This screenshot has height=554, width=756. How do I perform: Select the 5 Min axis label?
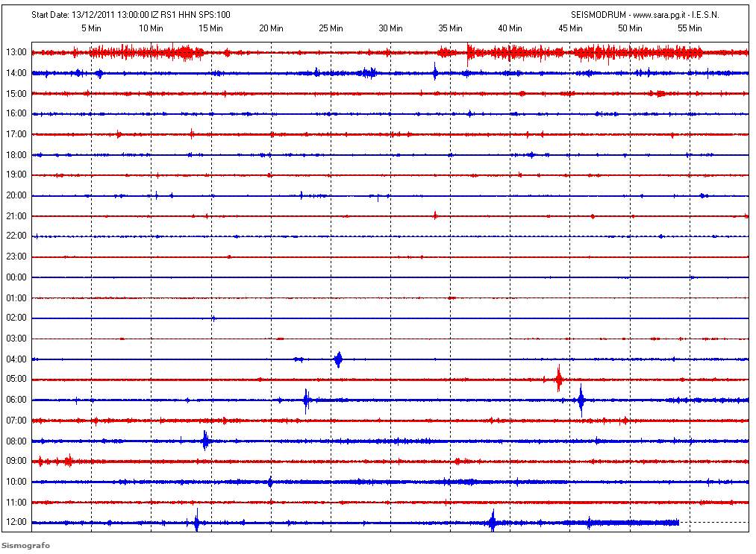point(91,28)
